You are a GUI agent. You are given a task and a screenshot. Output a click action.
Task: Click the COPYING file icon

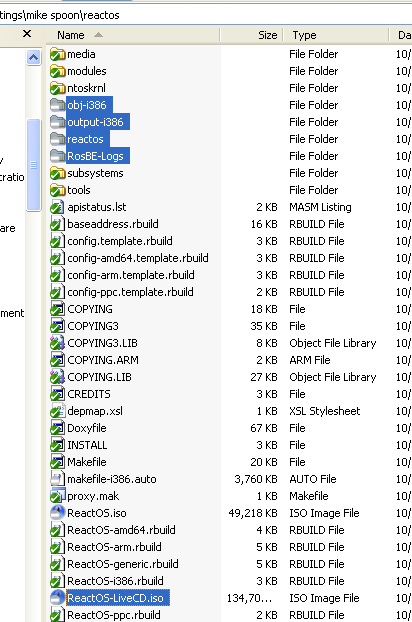coord(57,309)
